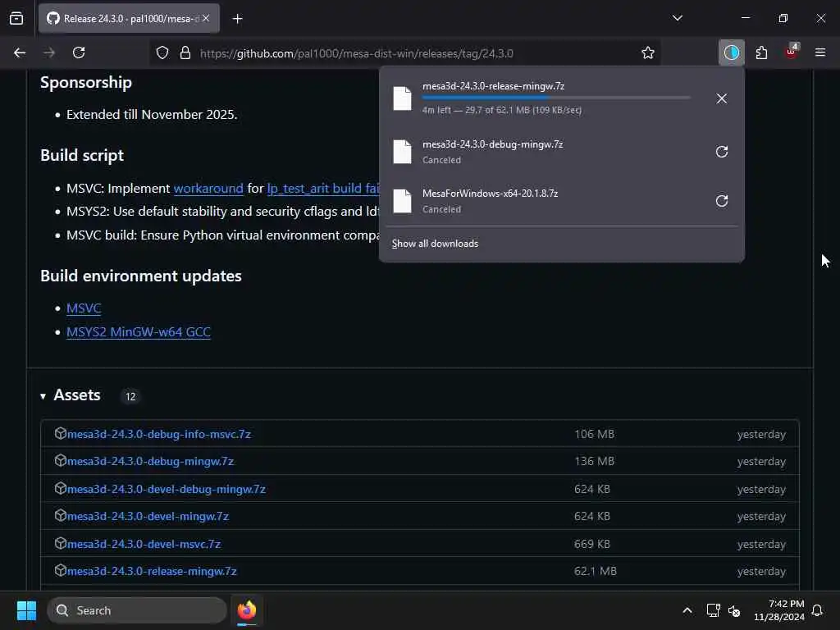
Task: Open the list all tabs chevron
Action: coord(677,18)
